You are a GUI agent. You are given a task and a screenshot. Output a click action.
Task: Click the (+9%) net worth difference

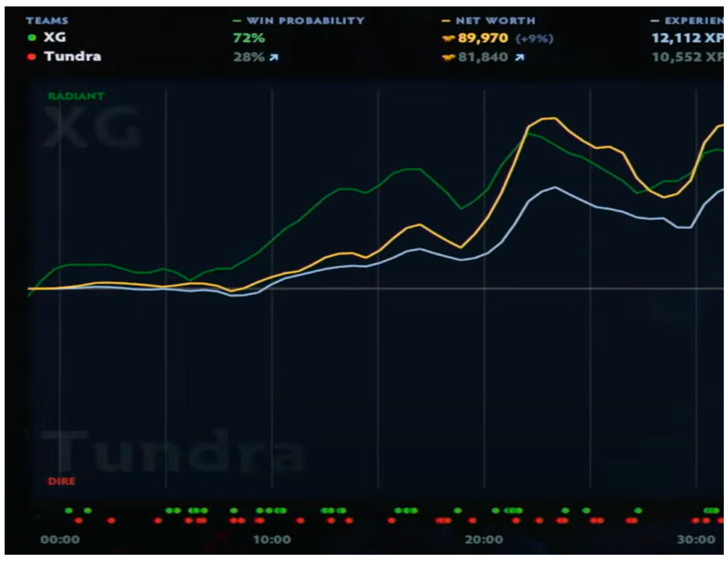coord(534,39)
